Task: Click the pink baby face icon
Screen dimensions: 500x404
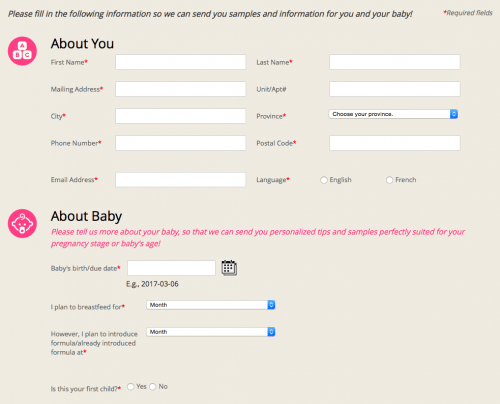Action: click(22, 223)
